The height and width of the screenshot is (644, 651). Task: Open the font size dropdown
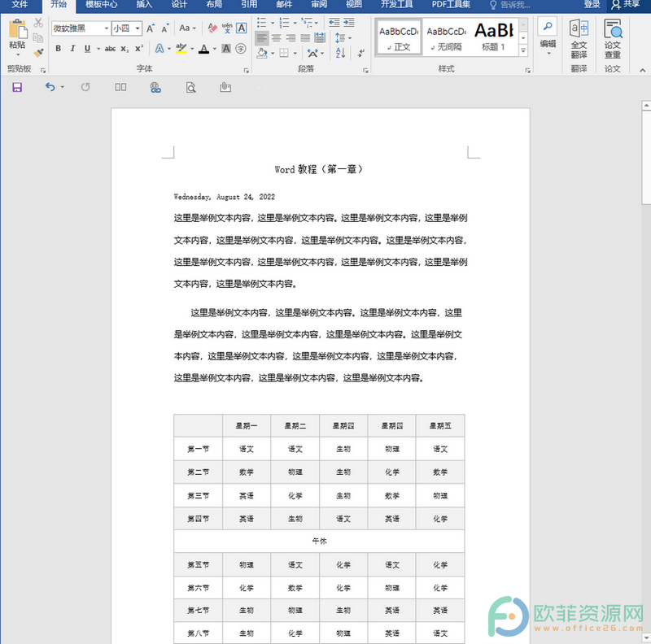pyautogui.click(x=137, y=28)
